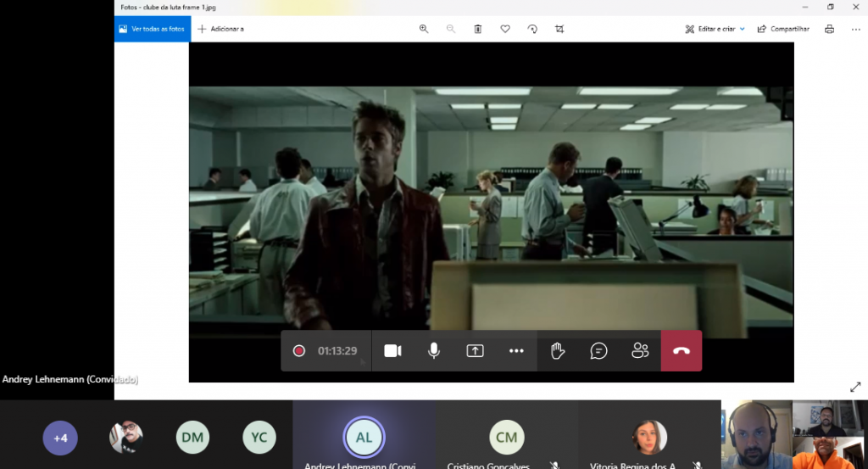Toggle the camera in Teams bar
Viewport: 868px width, 469px height.
(392, 350)
